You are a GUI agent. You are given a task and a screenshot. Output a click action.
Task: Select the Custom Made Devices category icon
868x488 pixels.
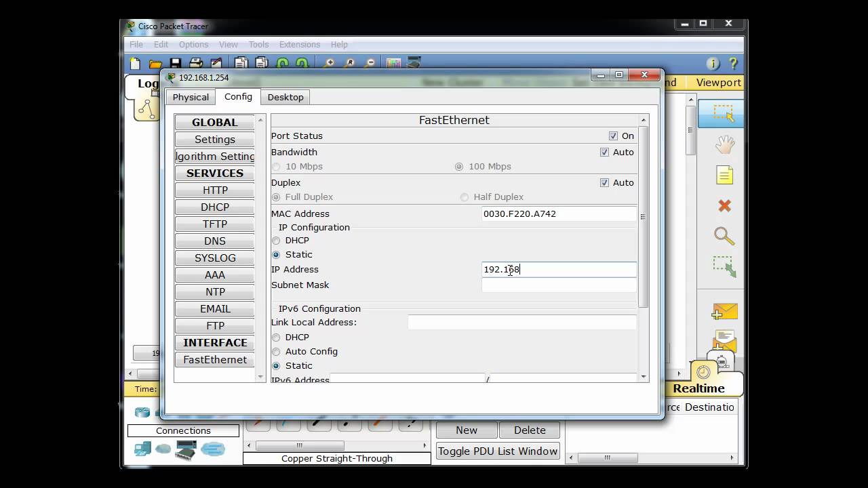pos(186,449)
